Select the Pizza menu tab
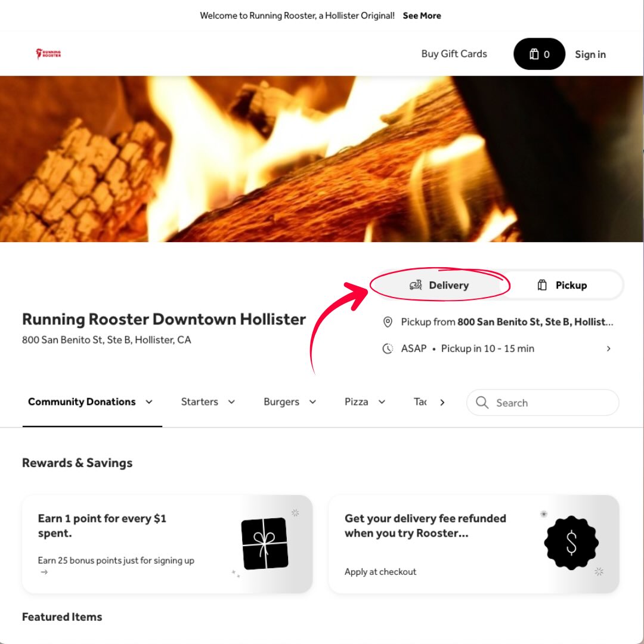The width and height of the screenshot is (644, 644). point(356,402)
